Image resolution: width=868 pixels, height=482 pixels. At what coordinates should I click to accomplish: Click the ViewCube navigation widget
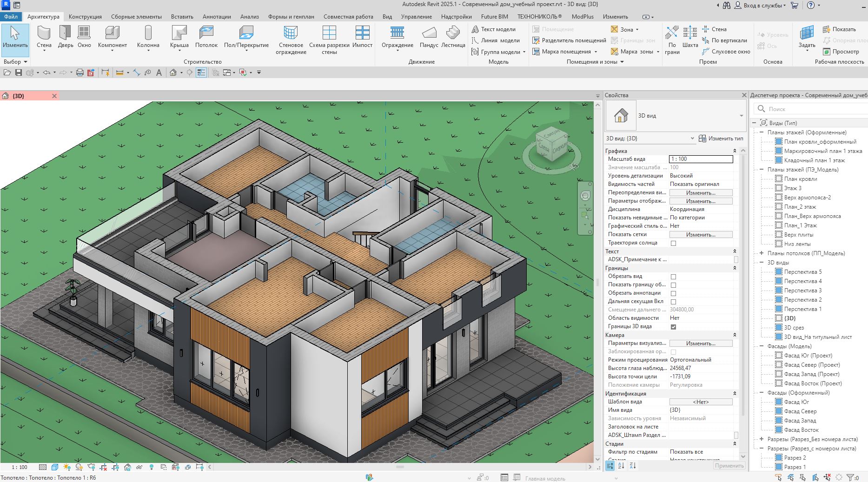coord(552,146)
